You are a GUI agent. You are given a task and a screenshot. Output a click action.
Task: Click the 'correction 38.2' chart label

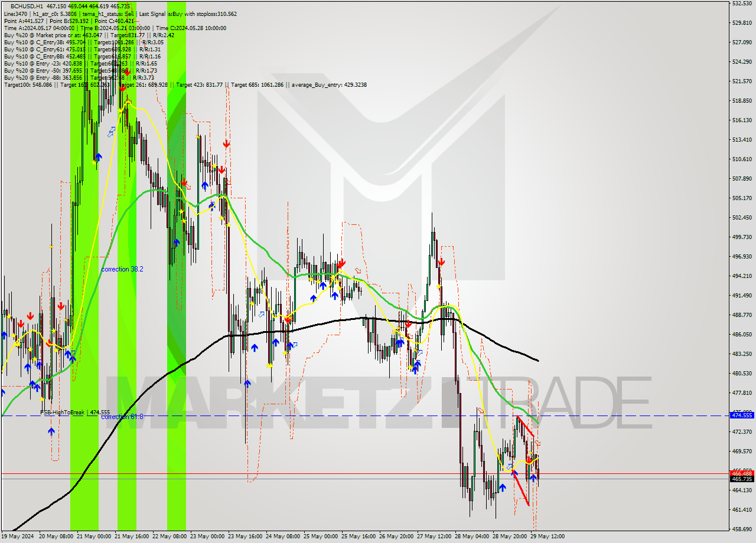[122, 269]
